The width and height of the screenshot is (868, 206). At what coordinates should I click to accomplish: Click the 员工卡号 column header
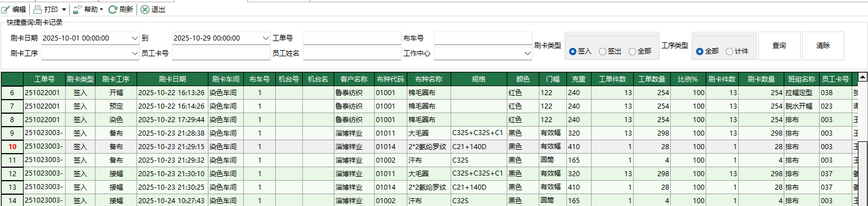835,79
